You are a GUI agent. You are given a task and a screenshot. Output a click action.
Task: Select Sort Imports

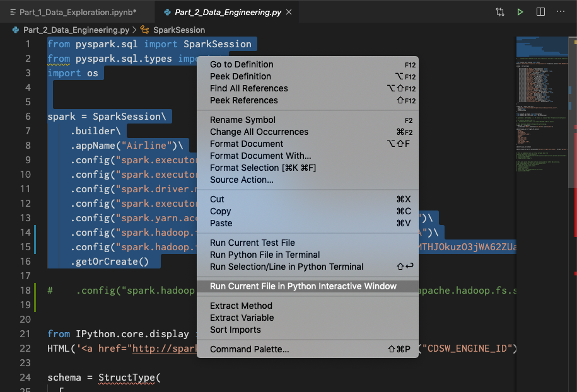pos(308,330)
